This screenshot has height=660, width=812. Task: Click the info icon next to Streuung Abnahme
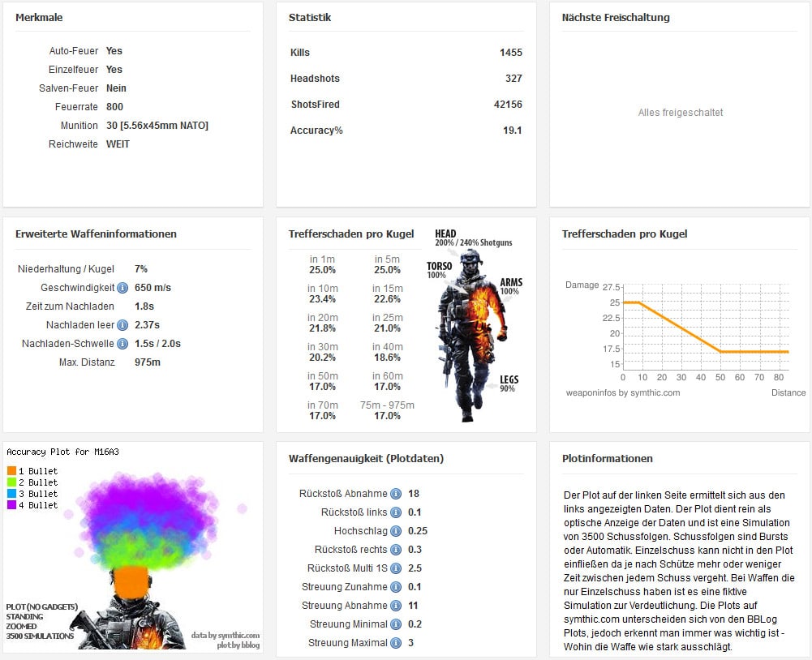[x=396, y=606]
